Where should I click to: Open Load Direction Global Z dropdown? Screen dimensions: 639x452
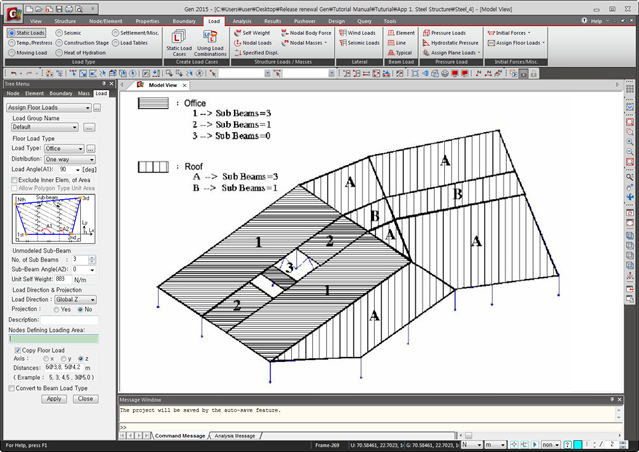[75, 300]
